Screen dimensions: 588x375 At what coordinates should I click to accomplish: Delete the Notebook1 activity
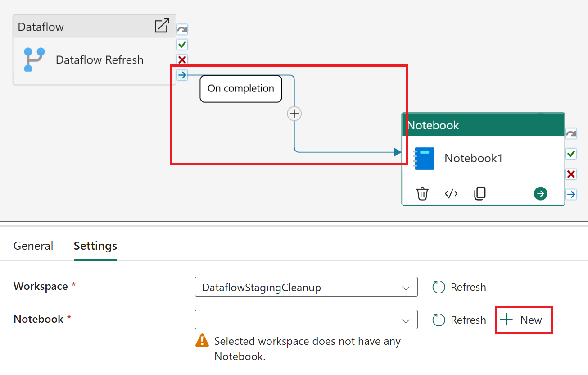(x=422, y=193)
